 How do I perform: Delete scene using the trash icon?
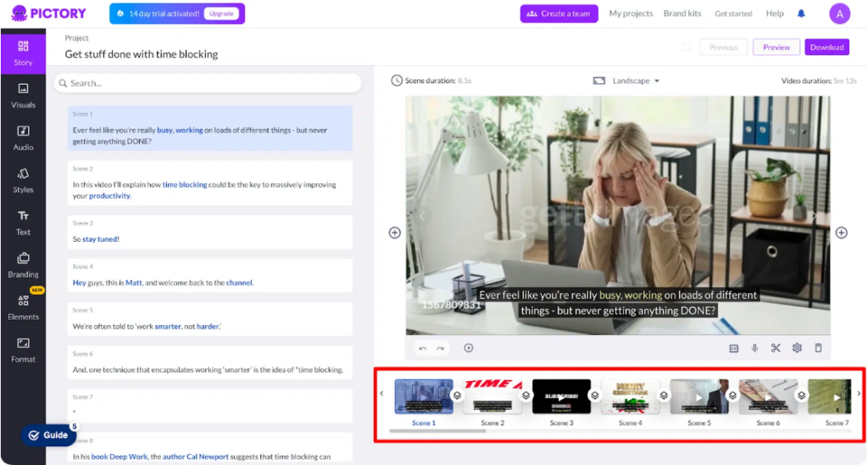pyautogui.click(x=818, y=348)
